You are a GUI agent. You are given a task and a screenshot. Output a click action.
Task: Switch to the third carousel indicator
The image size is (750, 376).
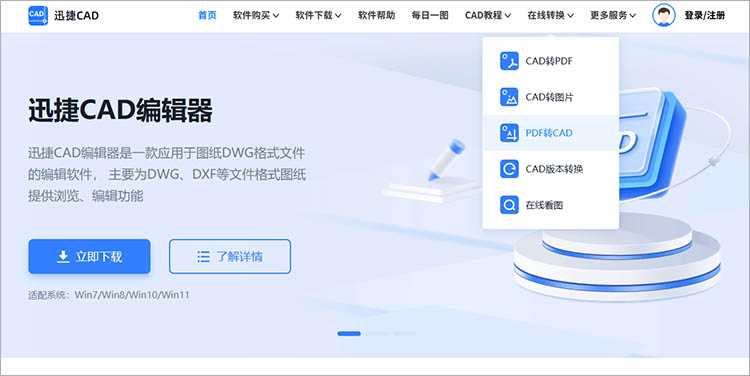pyautogui.click(x=405, y=333)
